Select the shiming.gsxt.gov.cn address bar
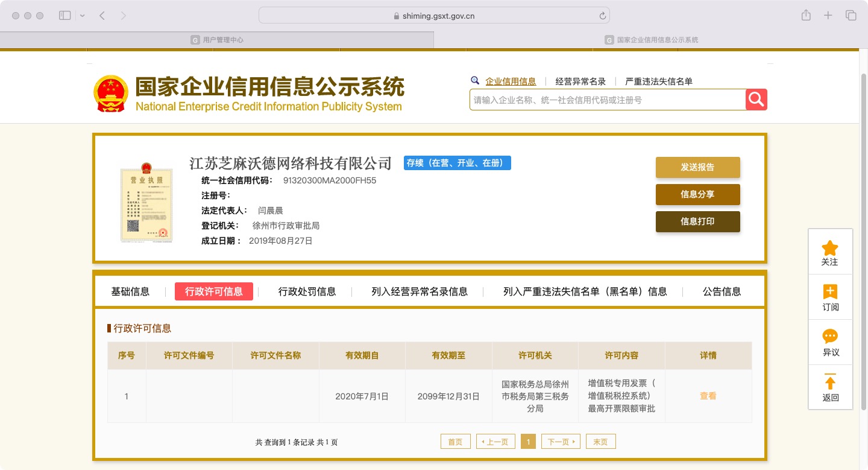Image resolution: width=868 pixels, height=470 pixels. click(434, 16)
